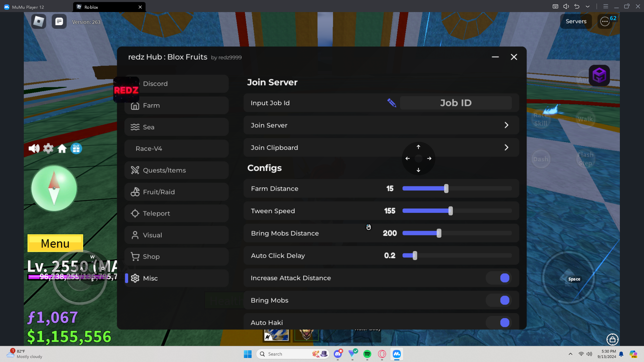Toggle the Auto Haki switch
The image size is (644, 362).
pos(499,322)
